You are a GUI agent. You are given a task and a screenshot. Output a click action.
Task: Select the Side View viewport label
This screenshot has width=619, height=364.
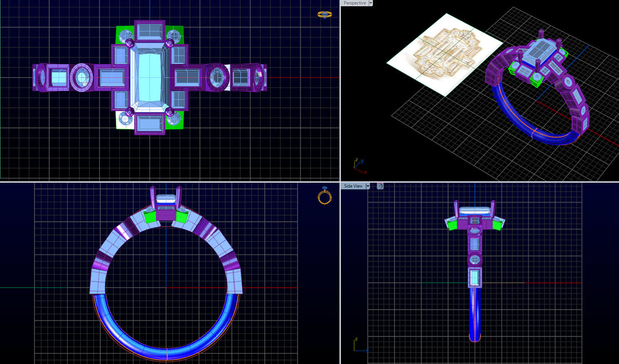(353, 186)
